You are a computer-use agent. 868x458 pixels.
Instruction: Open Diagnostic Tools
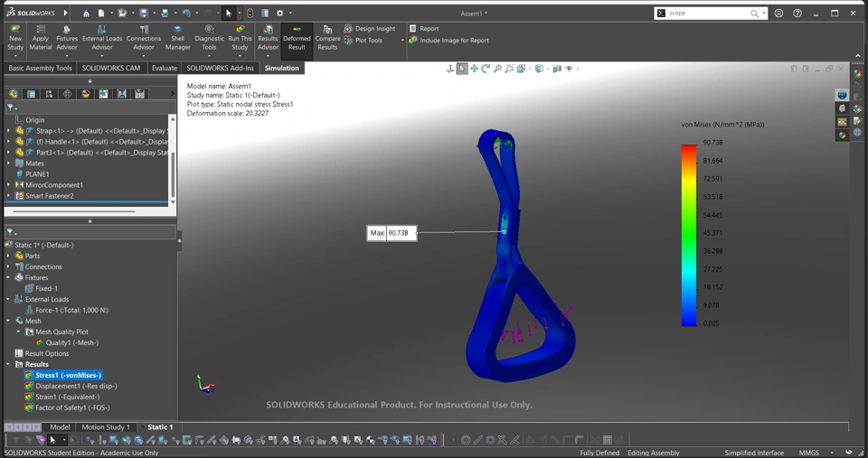pyautogui.click(x=209, y=38)
